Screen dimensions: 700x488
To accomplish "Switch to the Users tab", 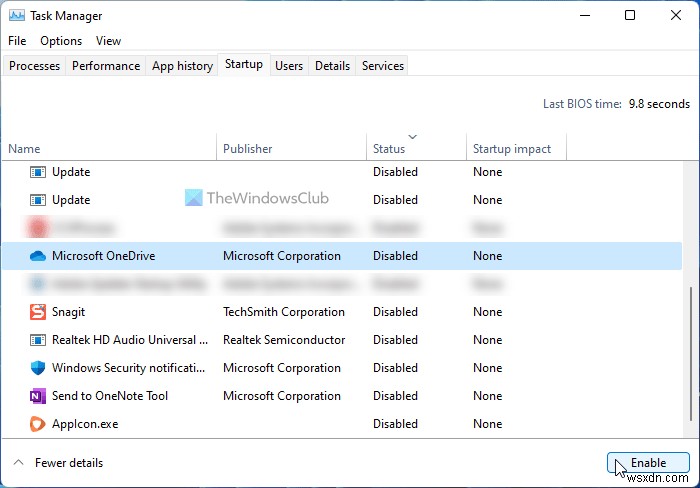I will coord(289,66).
